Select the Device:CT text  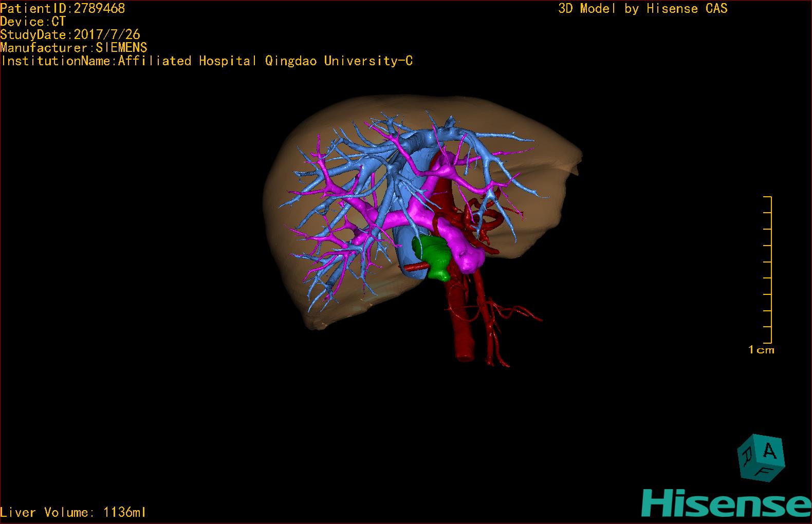33,22
